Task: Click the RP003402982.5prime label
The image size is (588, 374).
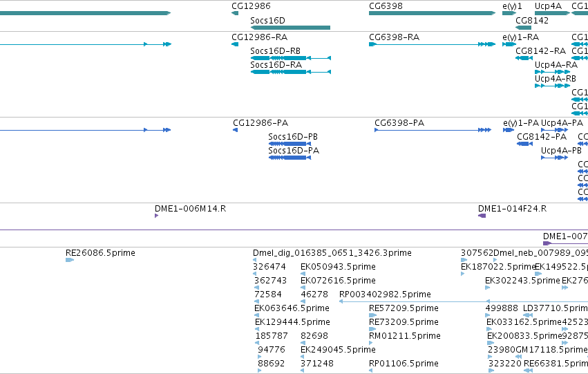Action: coord(385,294)
